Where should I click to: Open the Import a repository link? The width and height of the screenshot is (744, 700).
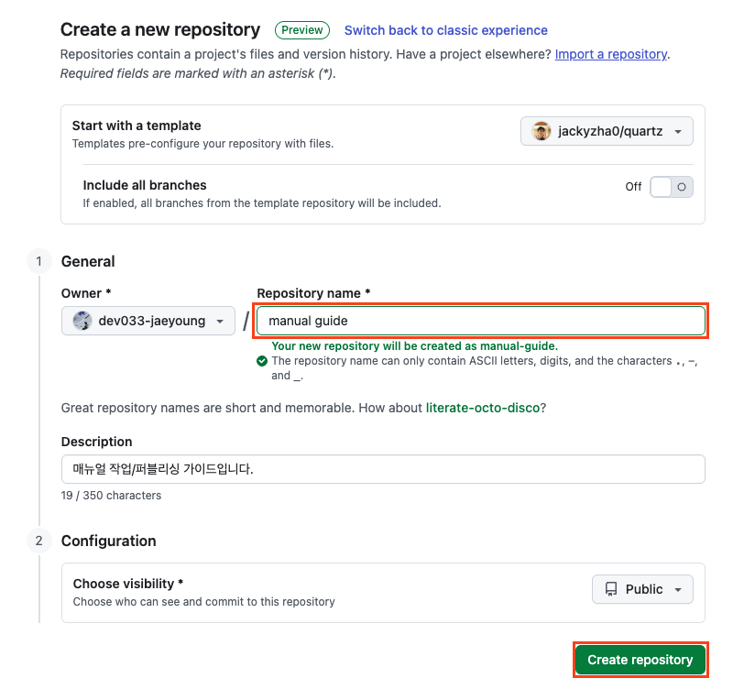(x=611, y=54)
